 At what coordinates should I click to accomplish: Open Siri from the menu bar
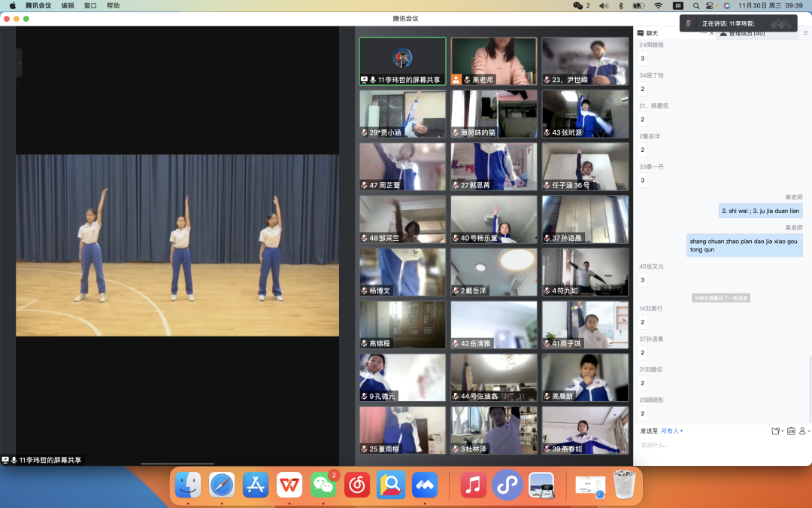coord(726,5)
